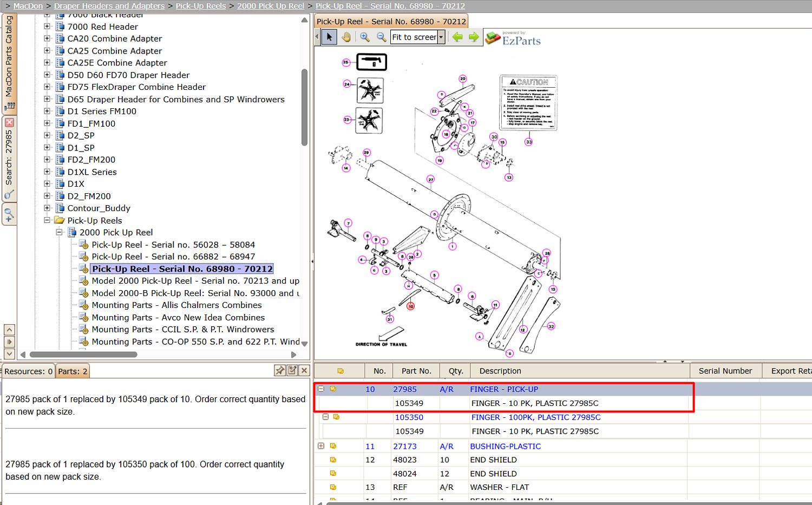The image size is (812, 505).
Task: Click the EzParts logo
Action: pos(513,38)
